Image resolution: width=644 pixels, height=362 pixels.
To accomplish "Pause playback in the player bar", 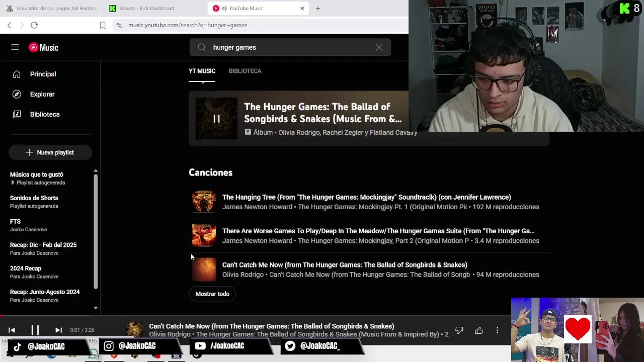I will [35, 330].
